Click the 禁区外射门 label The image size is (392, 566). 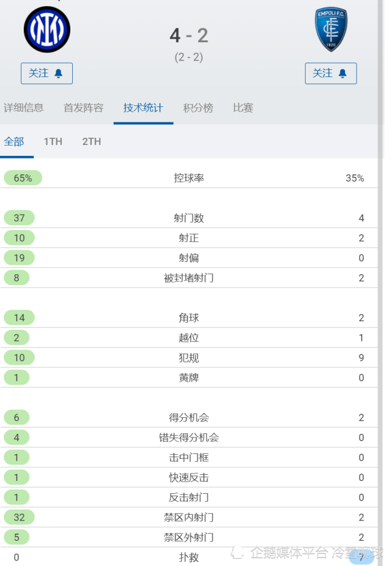(x=189, y=537)
